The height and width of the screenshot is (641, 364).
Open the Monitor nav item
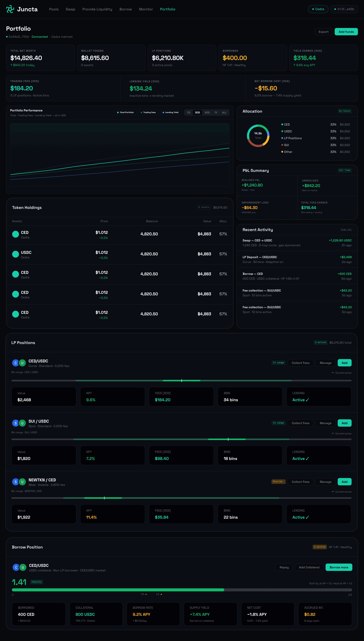[146, 9]
